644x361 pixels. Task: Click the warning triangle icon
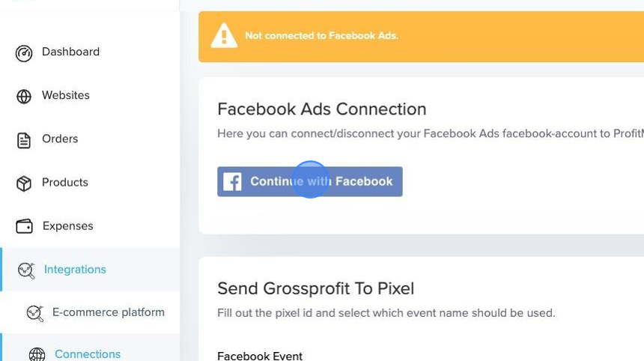point(224,36)
